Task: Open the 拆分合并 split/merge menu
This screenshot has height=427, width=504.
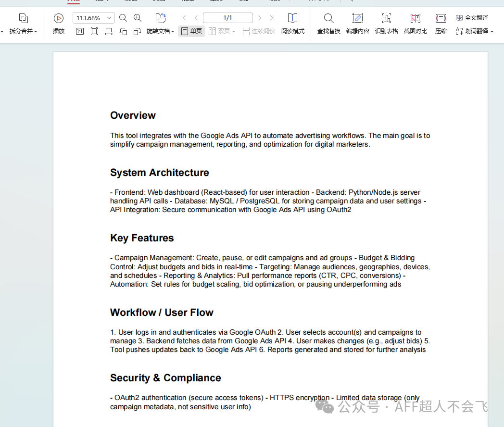Action: (23, 24)
